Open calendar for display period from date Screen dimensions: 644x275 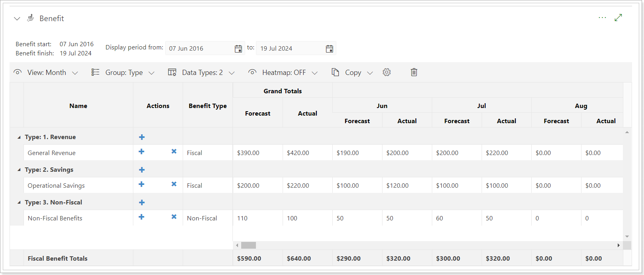coord(238,49)
